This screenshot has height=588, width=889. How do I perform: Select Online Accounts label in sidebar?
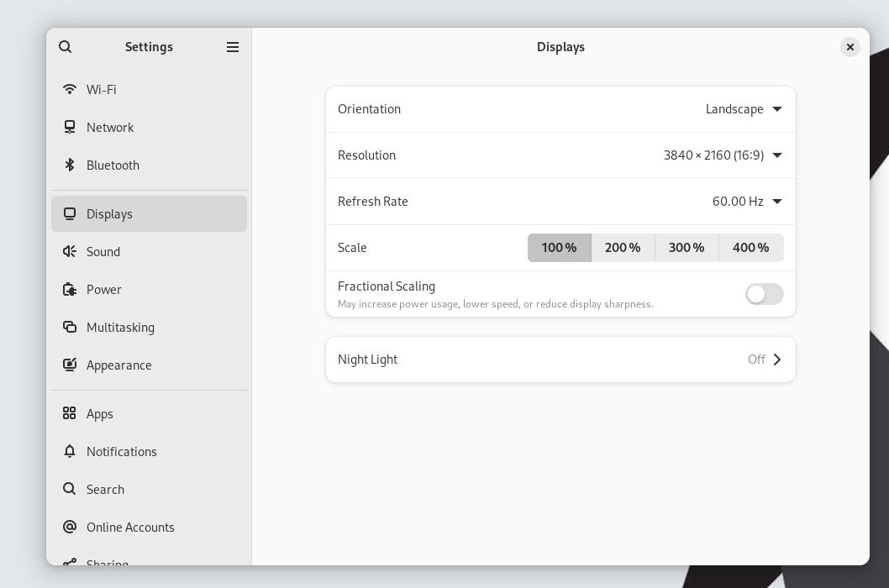pyautogui.click(x=130, y=528)
